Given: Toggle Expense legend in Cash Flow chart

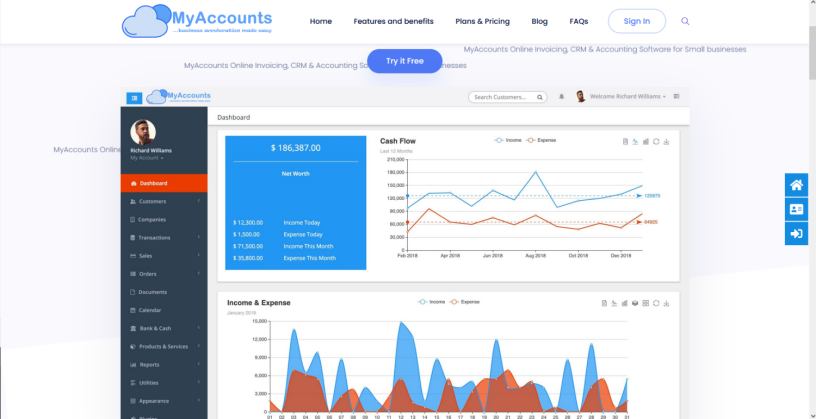Looking at the screenshot, I should [541, 140].
